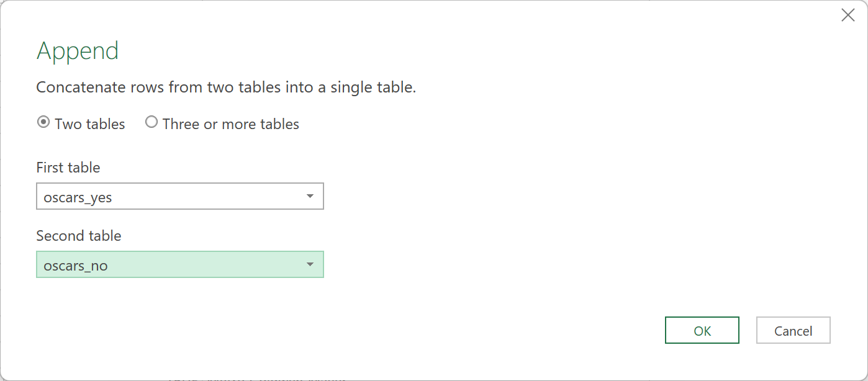Click the 'Two tables' option label
Image resolution: width=868 pixels, height=381 pixels.
coord(90,124)
